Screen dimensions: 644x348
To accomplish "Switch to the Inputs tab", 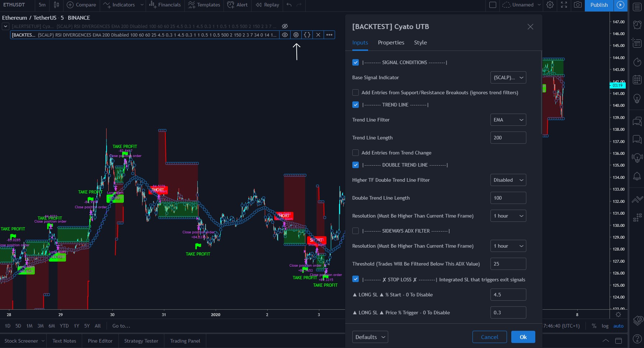I will click(x=360, y=42).
